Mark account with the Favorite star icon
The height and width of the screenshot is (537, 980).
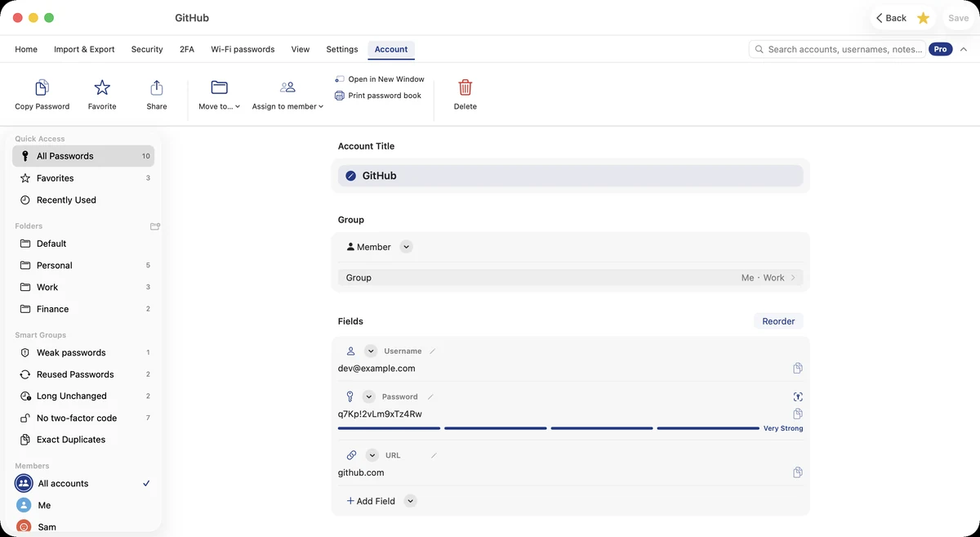point(102,87)
